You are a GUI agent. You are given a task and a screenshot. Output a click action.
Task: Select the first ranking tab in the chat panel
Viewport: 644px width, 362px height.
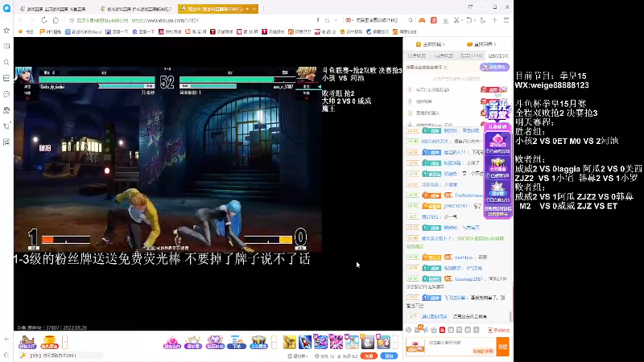coord(416,56)
